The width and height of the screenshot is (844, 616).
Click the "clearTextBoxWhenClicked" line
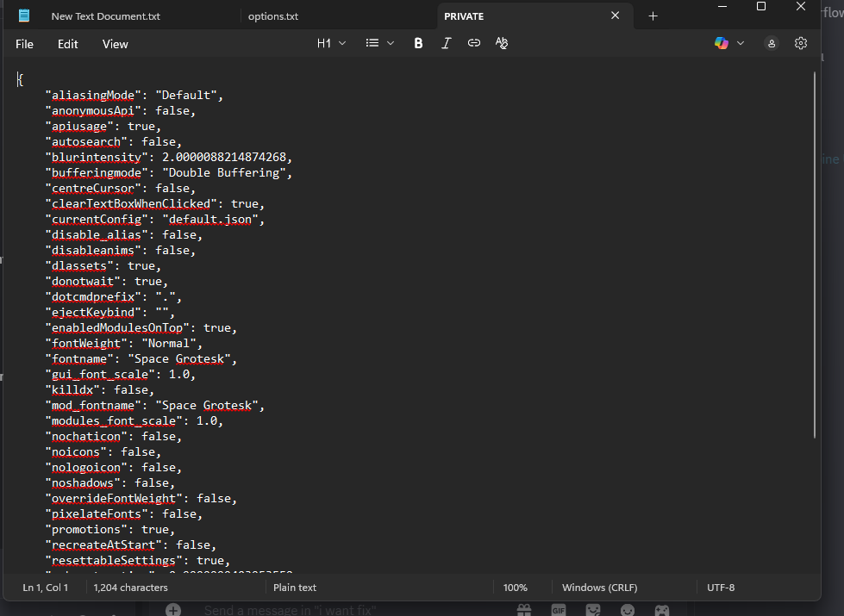coord(155,204)
